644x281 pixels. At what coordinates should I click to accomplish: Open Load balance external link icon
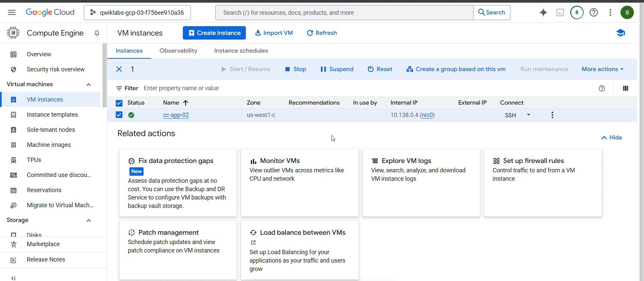253,242
